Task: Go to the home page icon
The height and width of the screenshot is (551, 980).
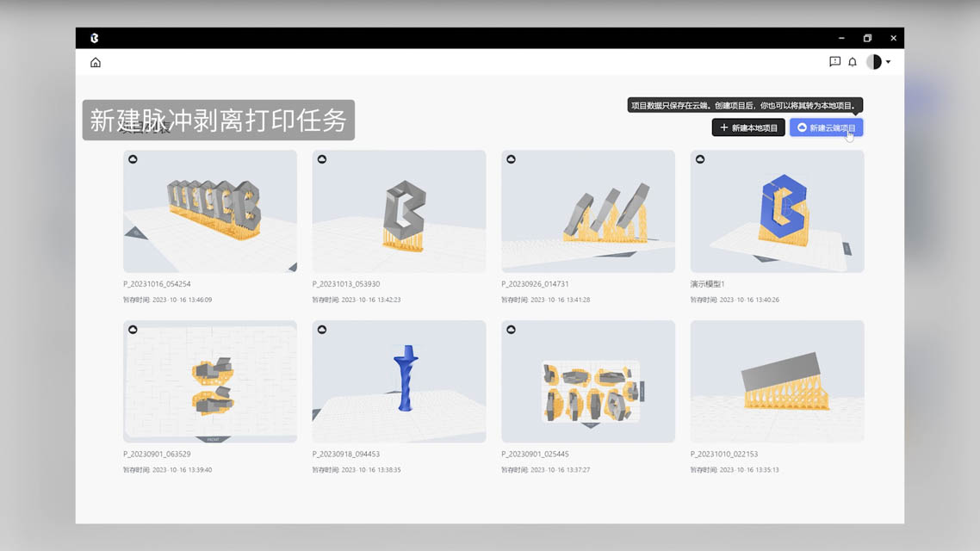Action: pos(96,63)
